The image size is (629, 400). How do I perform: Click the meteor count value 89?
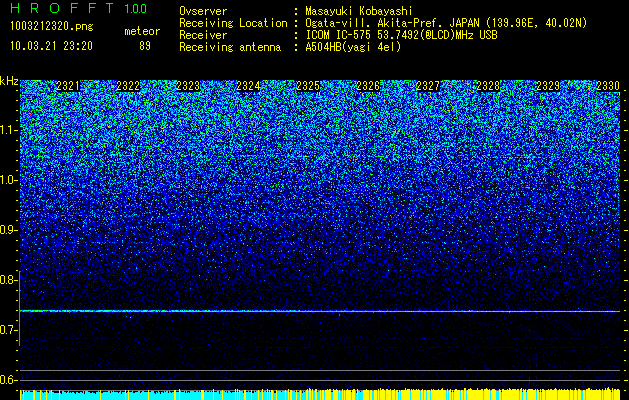(145, 46)
